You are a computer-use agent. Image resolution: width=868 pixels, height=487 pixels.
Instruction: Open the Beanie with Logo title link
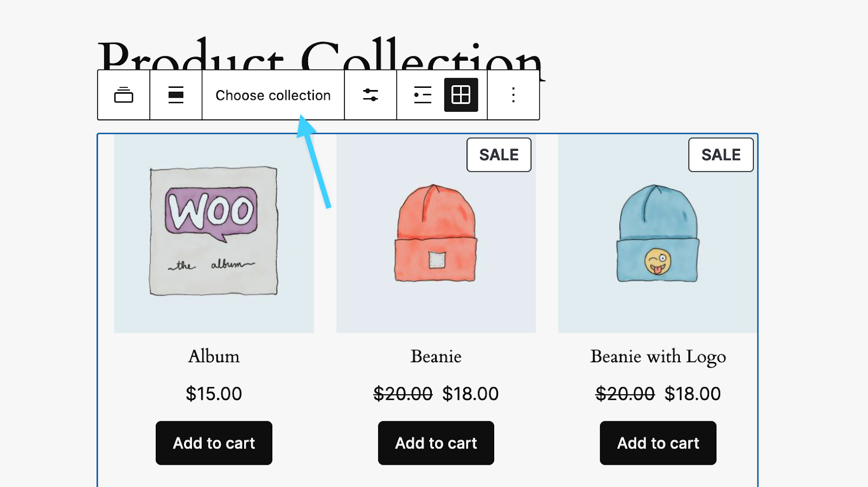point(658,356)
